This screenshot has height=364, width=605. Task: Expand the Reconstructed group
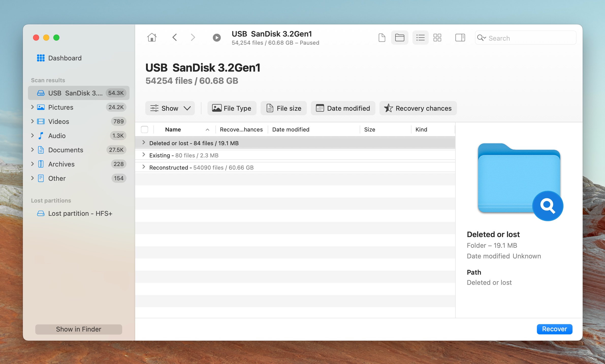tap(144, 167)
